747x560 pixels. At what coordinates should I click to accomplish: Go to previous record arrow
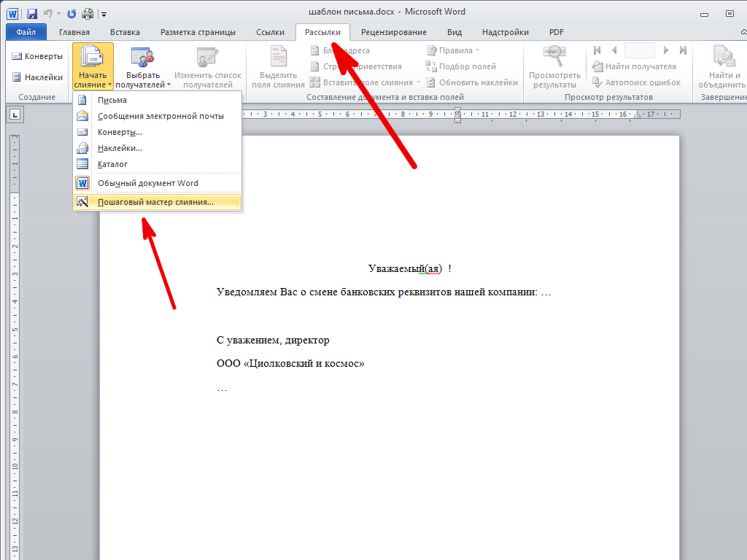[x=614, y=50]
